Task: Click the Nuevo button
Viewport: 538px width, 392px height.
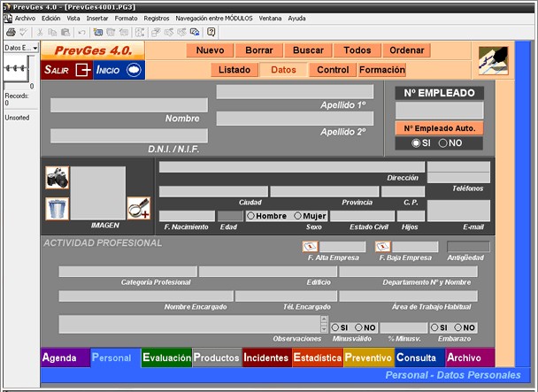Action: (210, 50)
